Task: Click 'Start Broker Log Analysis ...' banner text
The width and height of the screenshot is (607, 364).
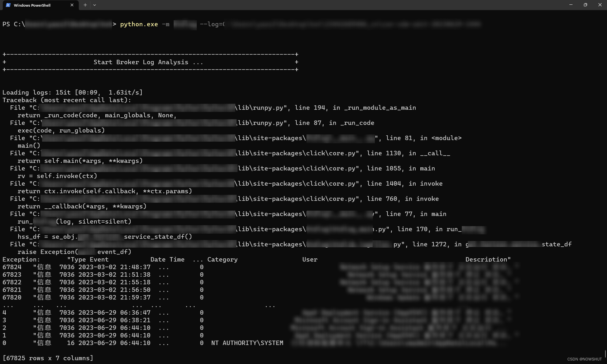Action: (148, 62)
